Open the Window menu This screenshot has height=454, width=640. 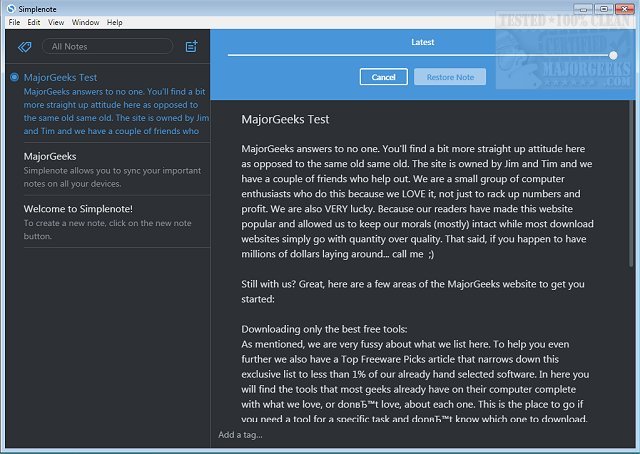[x=85, y=22]
